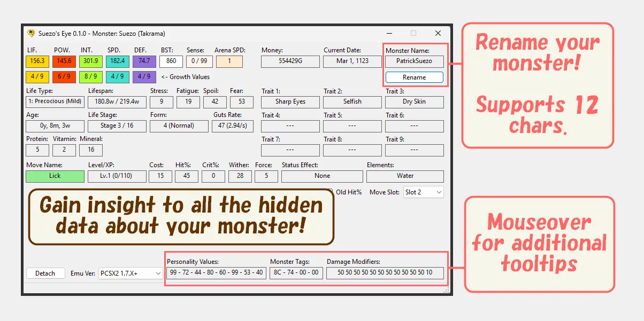This screenshot has height=321, width=644.
Task: Click the Personality Values field
Action: (x=216, y=273)
